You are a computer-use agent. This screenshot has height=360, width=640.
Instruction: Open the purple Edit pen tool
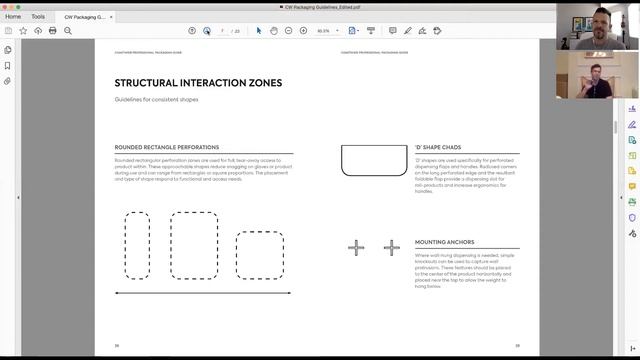point(632,124)
